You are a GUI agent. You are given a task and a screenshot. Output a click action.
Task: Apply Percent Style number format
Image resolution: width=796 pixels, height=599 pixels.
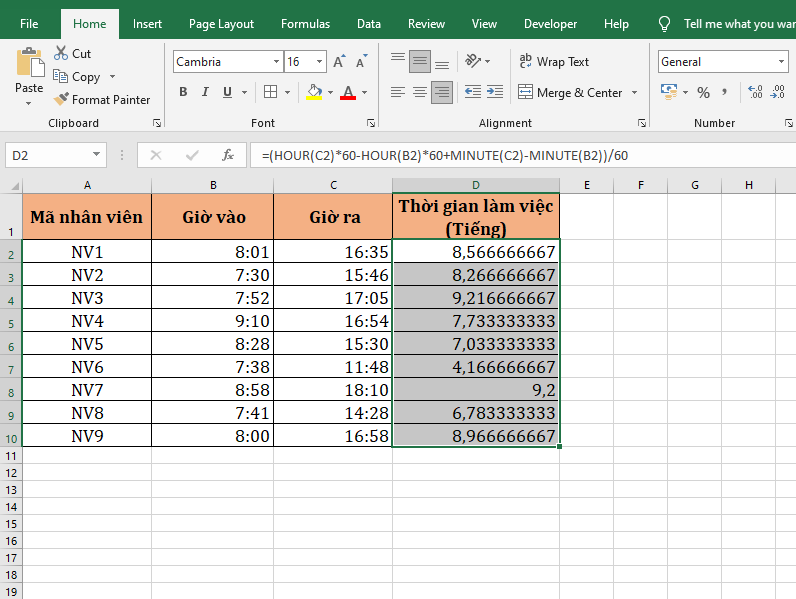[x=703, y=92]
